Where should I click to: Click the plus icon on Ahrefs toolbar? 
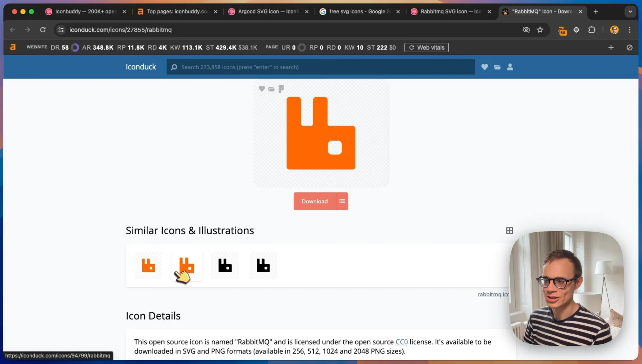(611, 48)
